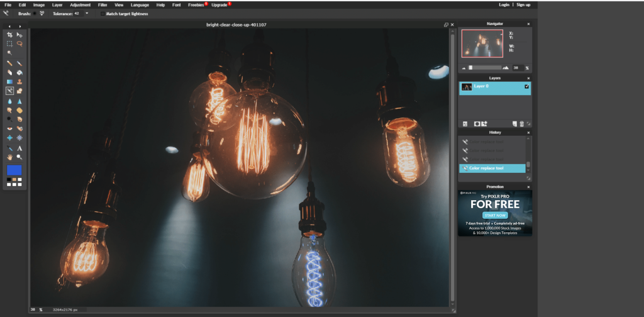Select the Paint bucket tool
This screenshot has height=317, width=644.
[x=19, y=72]
